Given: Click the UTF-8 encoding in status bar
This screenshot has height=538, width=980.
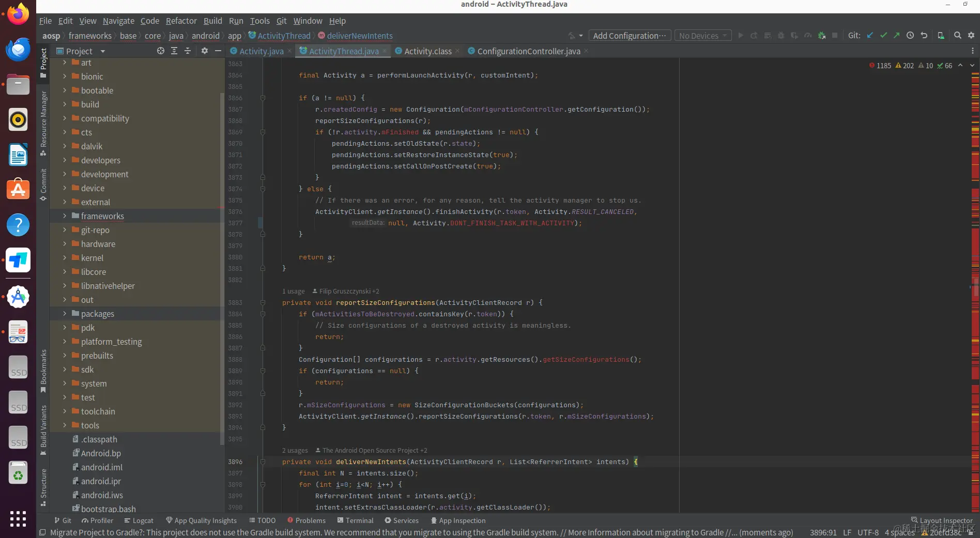Looking at the screenshot, I should pos(868,532).
